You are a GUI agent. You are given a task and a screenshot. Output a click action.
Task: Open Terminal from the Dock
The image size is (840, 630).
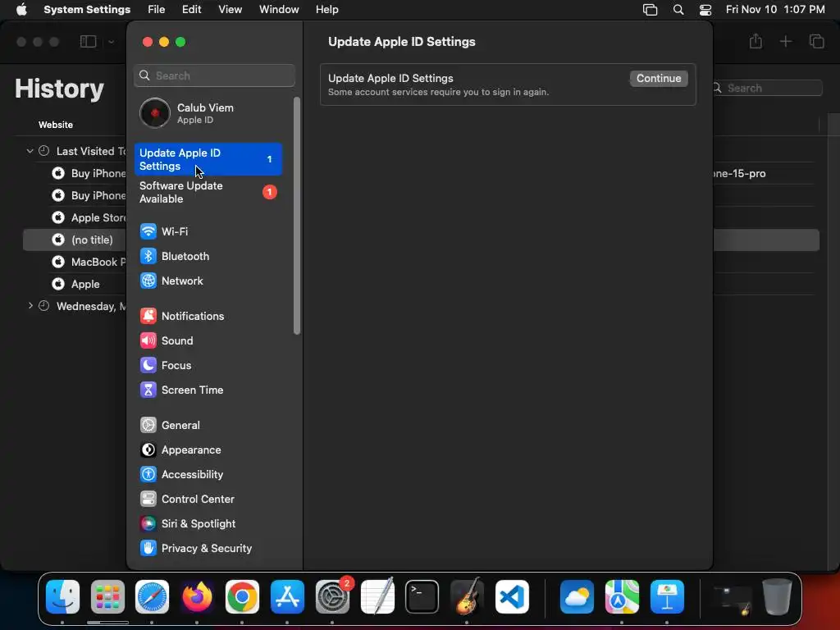click(422, 597)
